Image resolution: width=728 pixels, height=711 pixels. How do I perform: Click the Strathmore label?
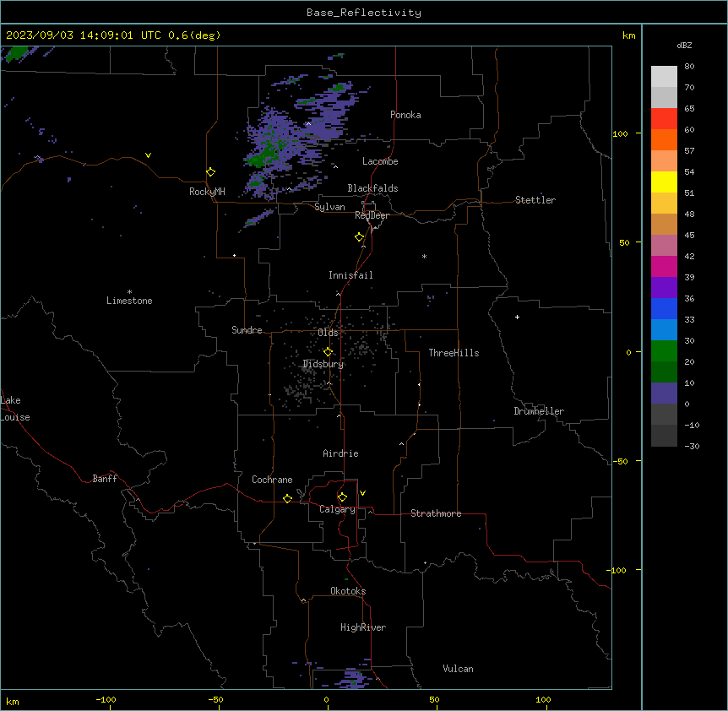[436, 513]
